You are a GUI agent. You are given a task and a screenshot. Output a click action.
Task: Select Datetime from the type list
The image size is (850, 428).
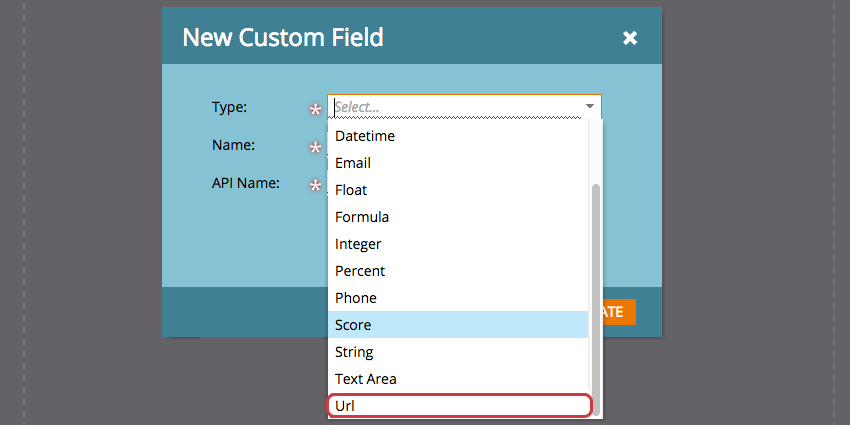tap(365, 136)
